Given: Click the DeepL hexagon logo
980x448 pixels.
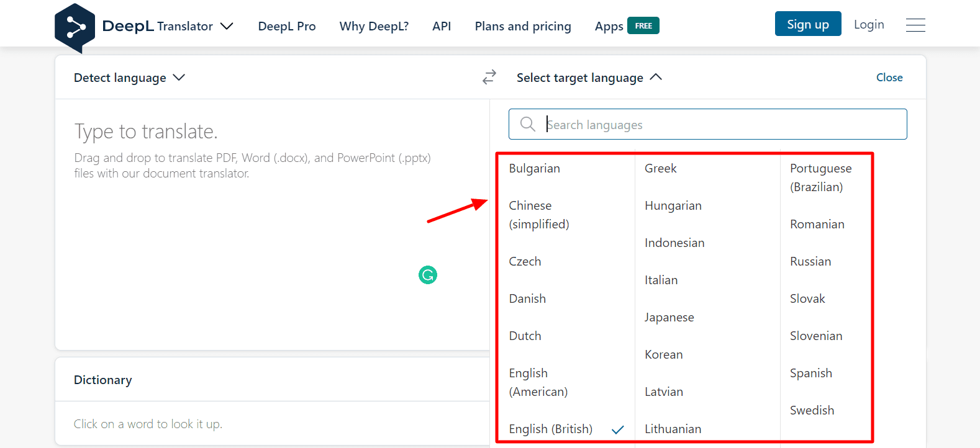Looking at the screenshot, I should [75, 27].
